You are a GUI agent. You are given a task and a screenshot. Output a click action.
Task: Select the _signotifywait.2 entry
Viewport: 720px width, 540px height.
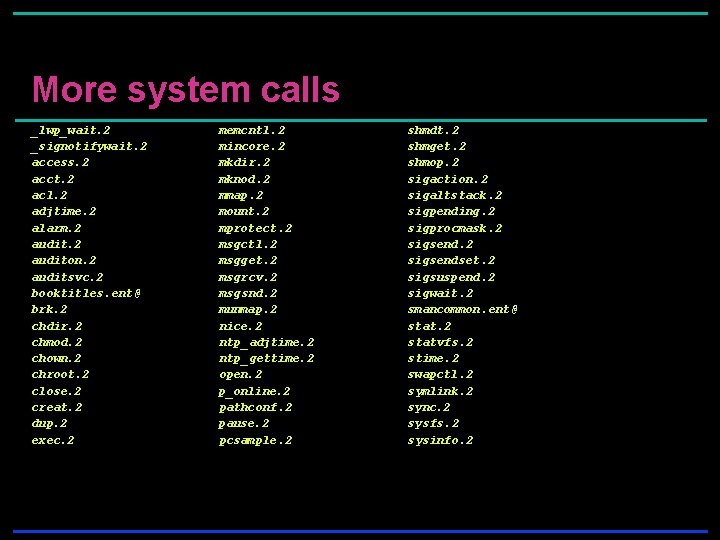click(x=89, y=147)
